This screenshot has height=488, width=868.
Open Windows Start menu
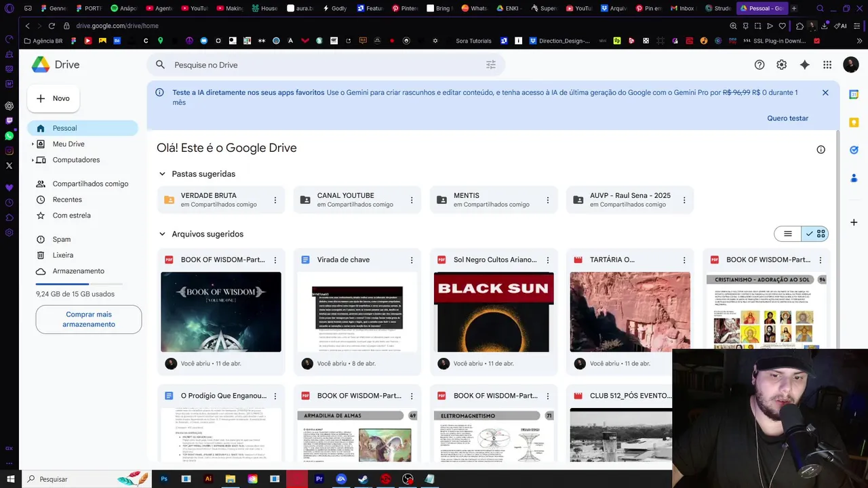click(10, 479)
